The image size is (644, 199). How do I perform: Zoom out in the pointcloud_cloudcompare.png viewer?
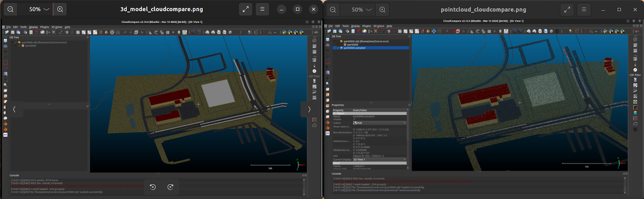click(x=333, y=9)
